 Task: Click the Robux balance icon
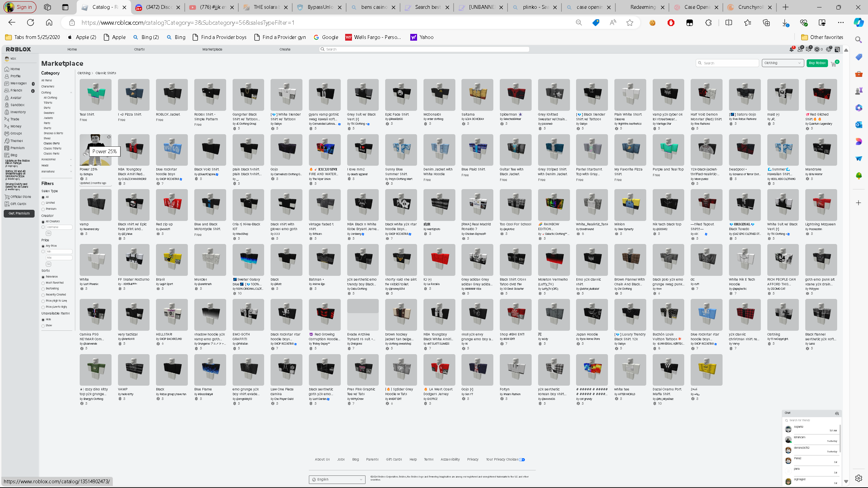point(817,49)
